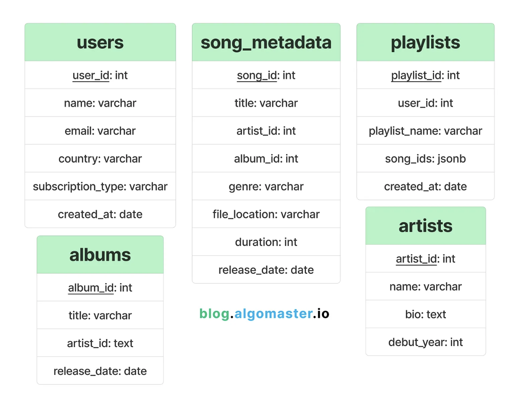Click the blog.algomaster.io link
Screen dimensions: 532x403
tap(264, 313)
